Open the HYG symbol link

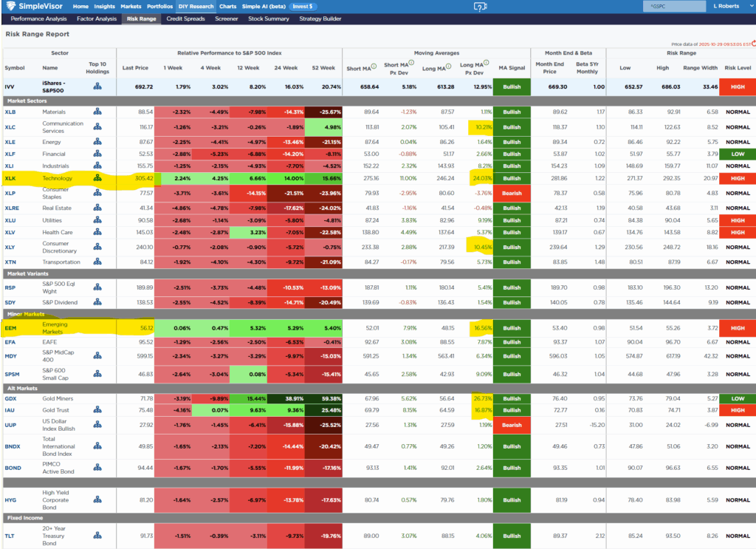tap(10, 499)
